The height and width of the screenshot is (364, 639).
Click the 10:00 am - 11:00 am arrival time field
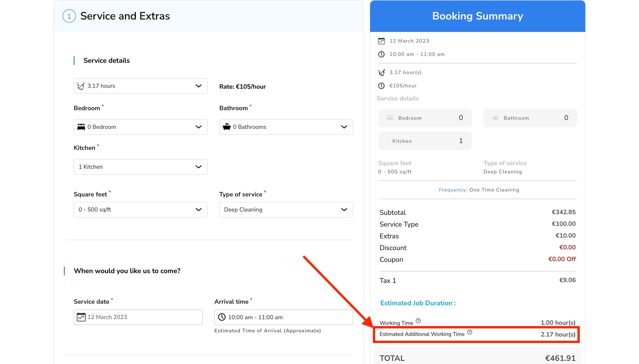[x=283, y=317]
